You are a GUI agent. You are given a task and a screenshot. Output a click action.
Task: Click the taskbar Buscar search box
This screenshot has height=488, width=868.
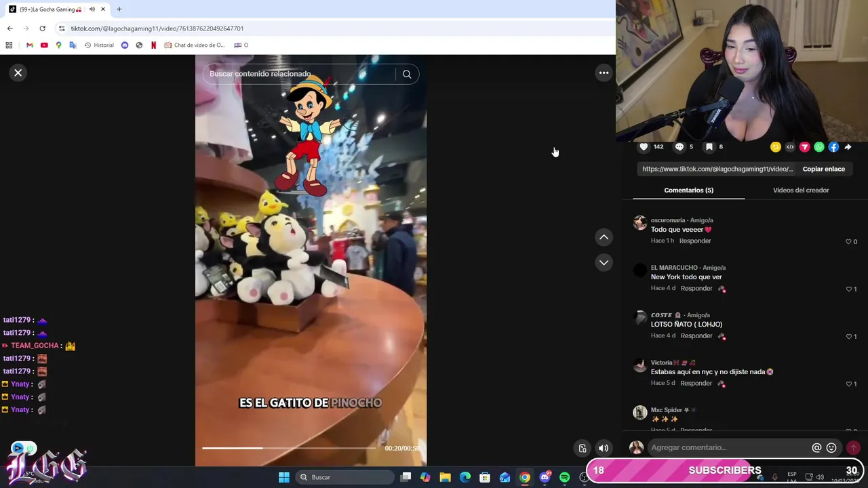(345, 477)
